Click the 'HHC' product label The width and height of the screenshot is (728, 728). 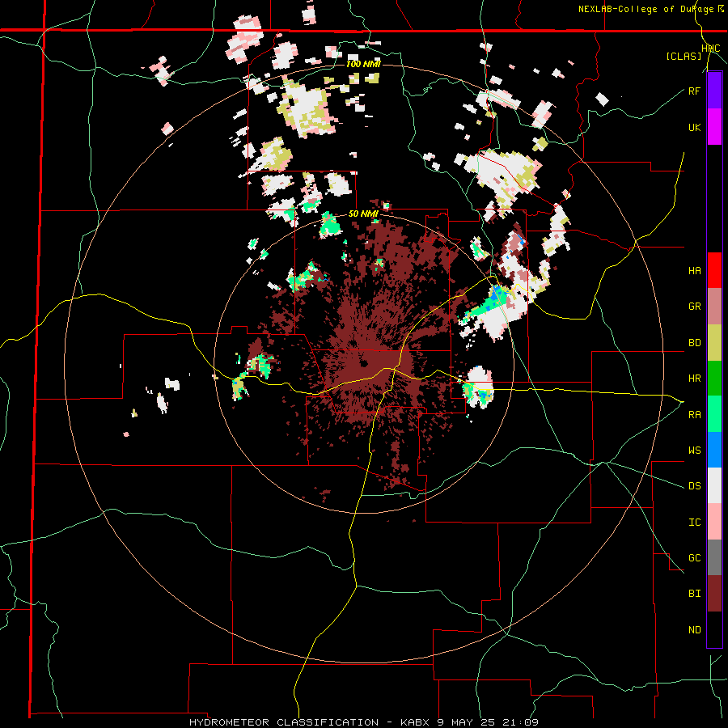710,49
